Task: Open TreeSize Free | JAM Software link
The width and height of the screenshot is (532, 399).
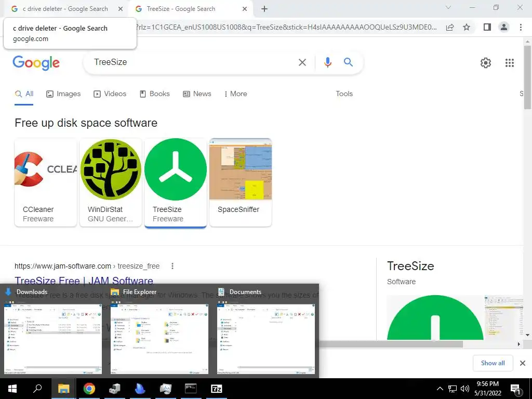Action: pos(84,281)
